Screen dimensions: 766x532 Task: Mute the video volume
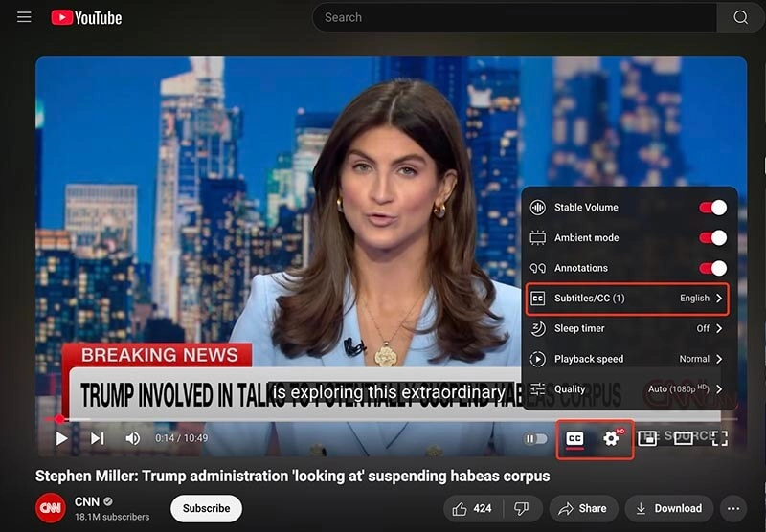132,438
